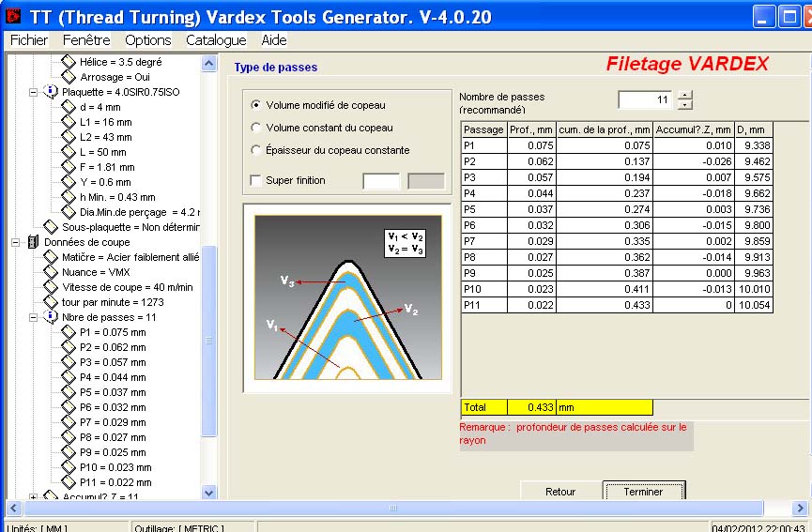The height and width of the screenshot is (532, 812).
Task: Click the diamond icon beside Sous-plaquette
Action: coord(51,227)
